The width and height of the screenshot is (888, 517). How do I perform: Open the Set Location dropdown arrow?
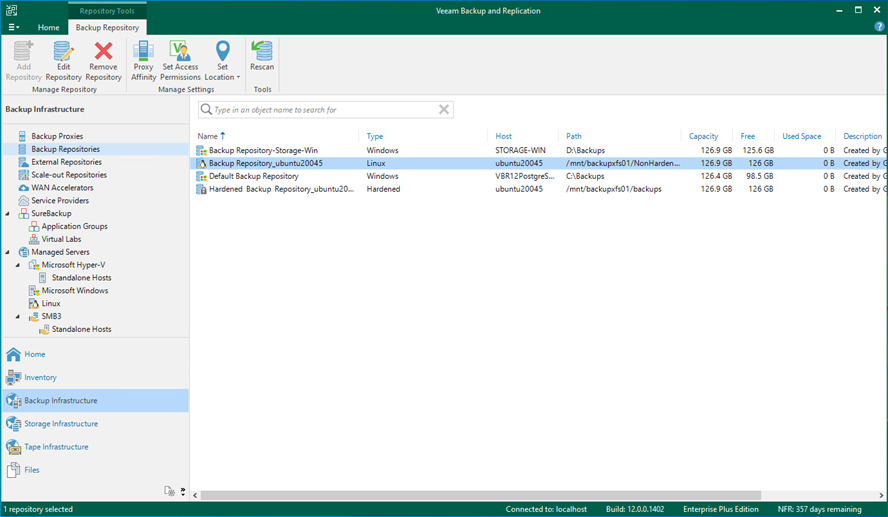[x=238, y=78]
